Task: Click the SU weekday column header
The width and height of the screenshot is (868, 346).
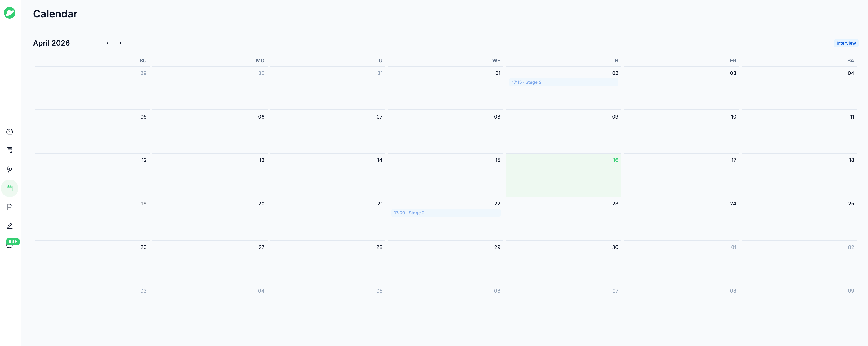Action: click(x=143, y=61)
